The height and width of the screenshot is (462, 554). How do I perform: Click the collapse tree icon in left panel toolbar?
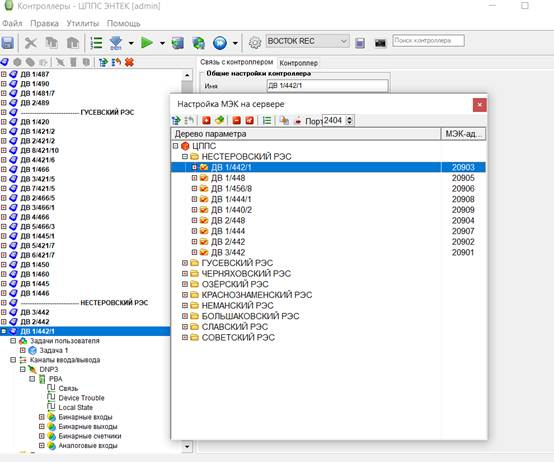click(x=116, y=62)
